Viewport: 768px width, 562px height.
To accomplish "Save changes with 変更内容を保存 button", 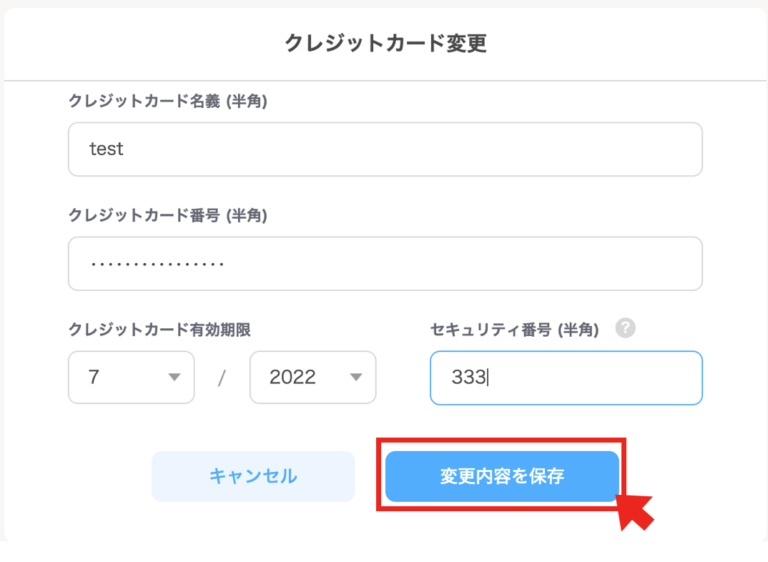I will (502, 476).
